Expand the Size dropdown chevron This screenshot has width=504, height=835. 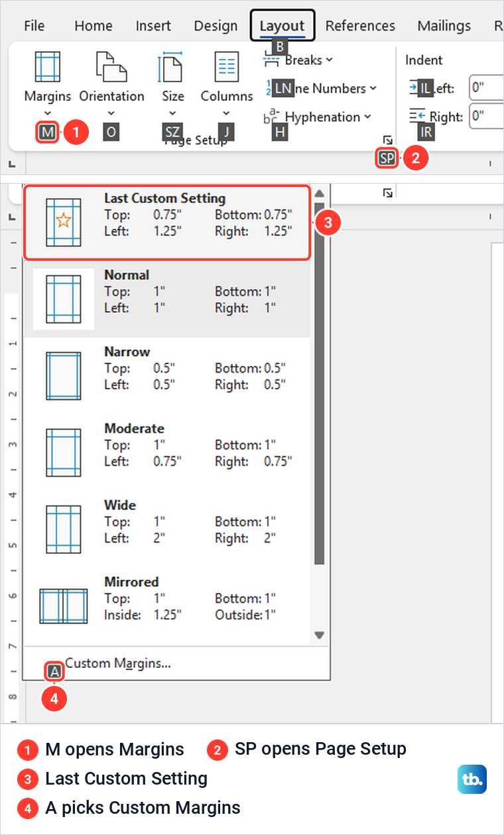172,113
